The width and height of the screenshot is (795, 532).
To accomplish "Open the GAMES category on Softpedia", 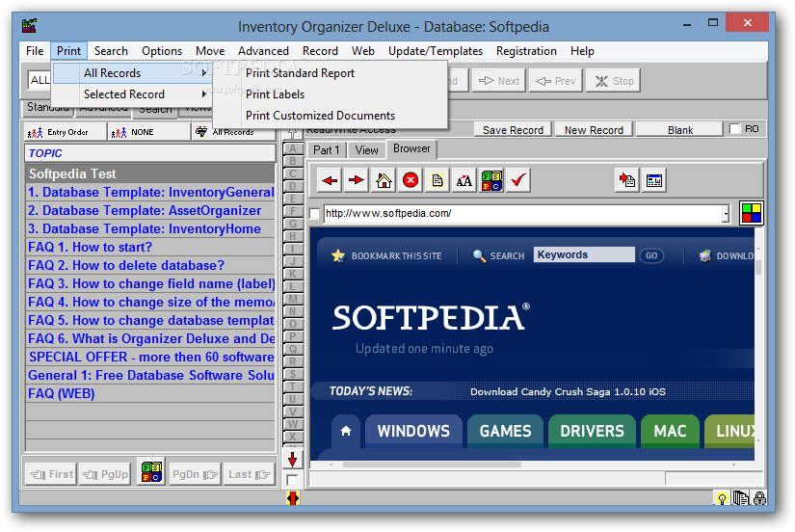I will [505, 431].
